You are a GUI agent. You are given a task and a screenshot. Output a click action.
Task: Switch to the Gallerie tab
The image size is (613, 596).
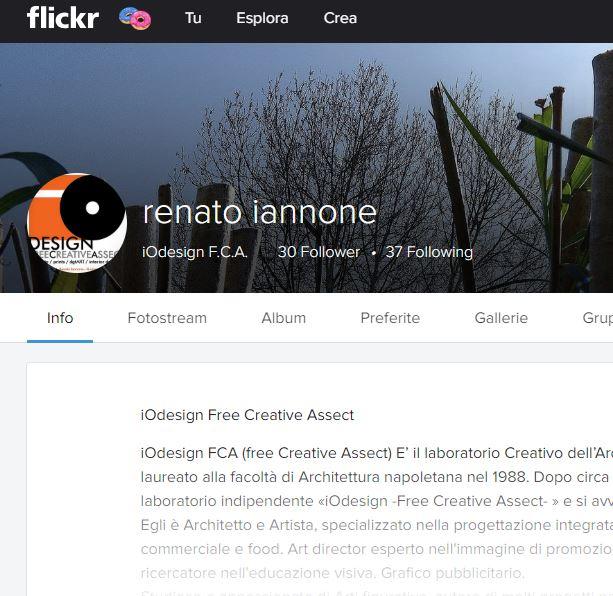coord(501,318)
